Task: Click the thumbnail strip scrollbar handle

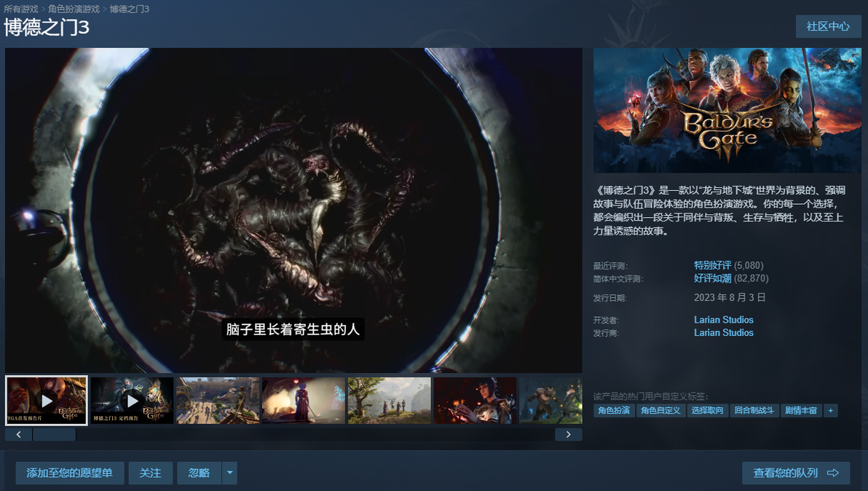Action: click(x=54, y=434)
